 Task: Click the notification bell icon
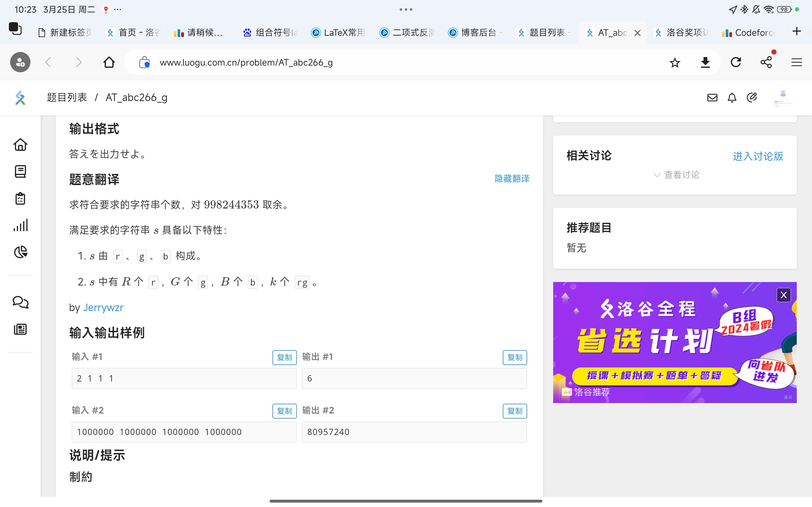(732, 98)
